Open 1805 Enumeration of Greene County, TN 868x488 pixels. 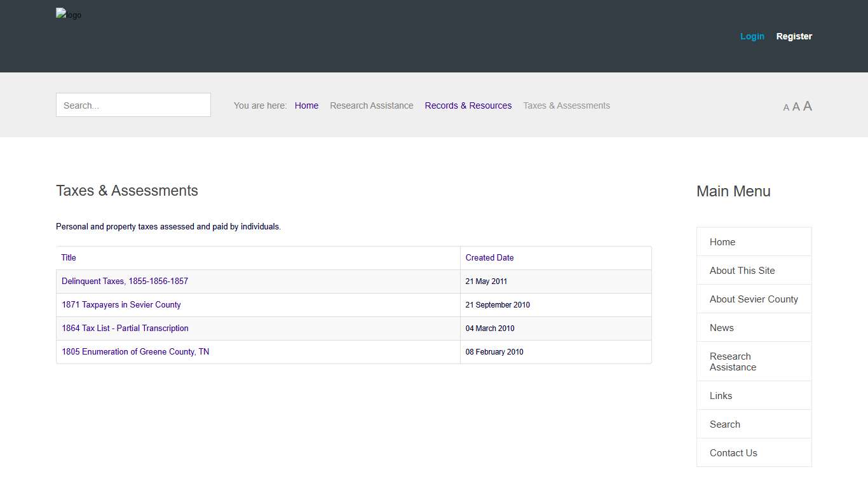coord(135,352)
